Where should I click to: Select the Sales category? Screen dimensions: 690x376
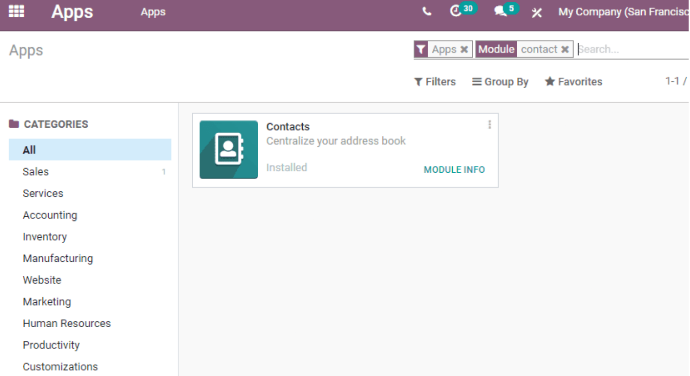[x=90, y=172]
